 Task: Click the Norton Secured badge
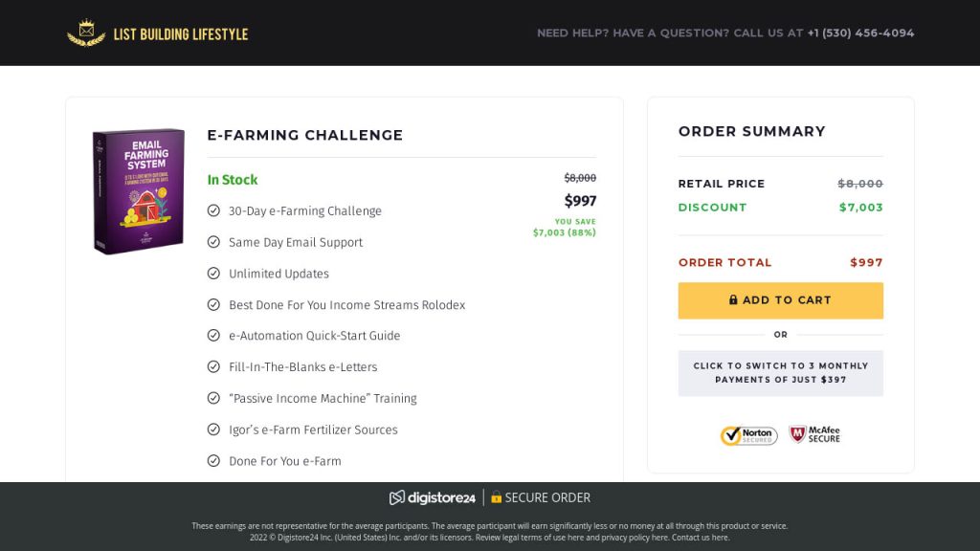pos(748,435)
